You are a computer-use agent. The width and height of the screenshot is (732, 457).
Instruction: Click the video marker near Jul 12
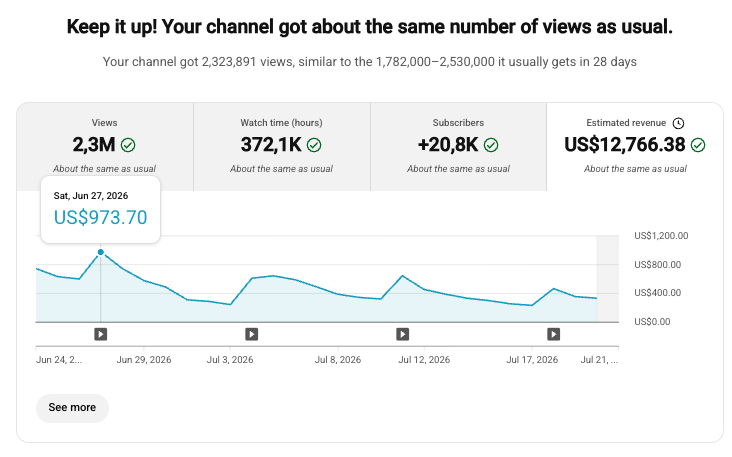[x=402, y=334]
